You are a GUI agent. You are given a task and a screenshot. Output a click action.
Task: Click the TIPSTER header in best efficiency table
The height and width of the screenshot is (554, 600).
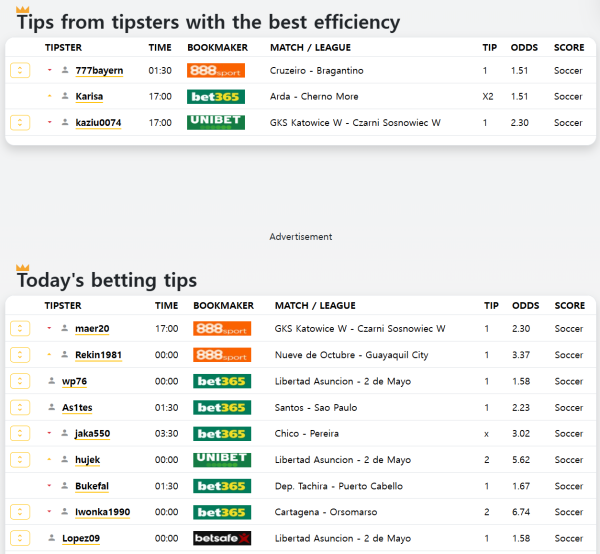pos(63,47)
